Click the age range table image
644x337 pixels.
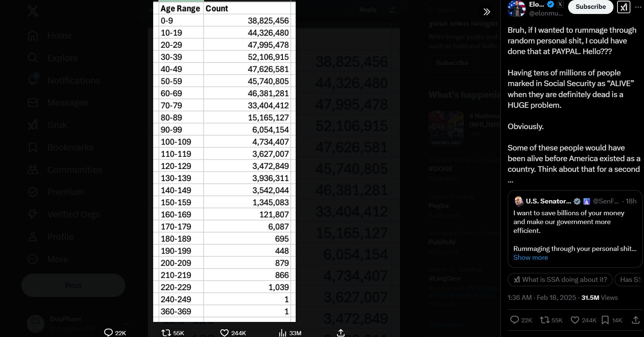pyautogui.click(x=224, y=162)
